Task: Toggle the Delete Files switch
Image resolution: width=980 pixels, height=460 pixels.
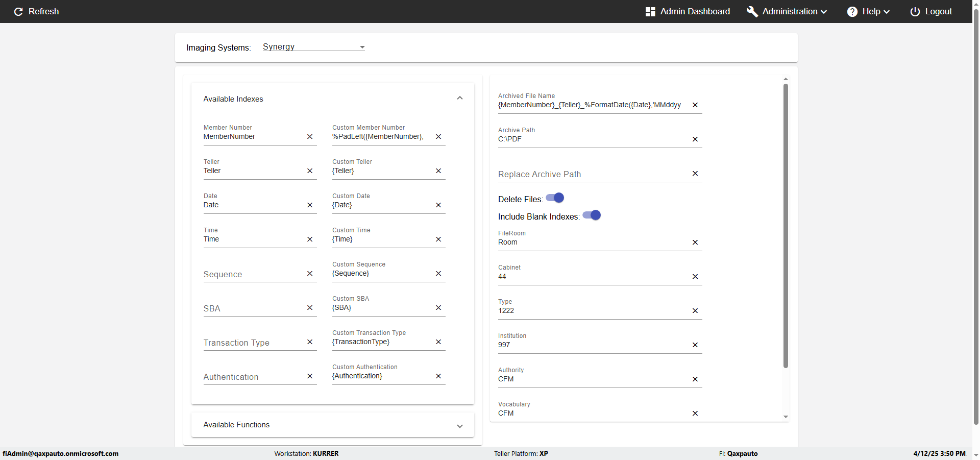Action: (555, 198)
